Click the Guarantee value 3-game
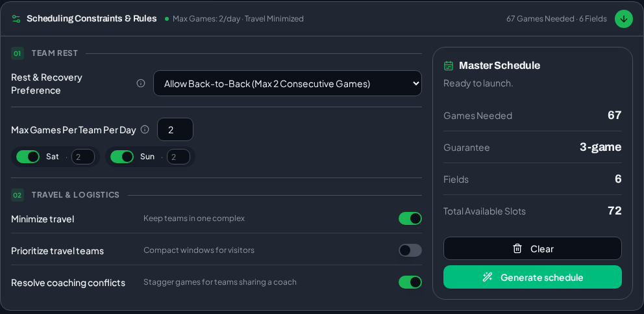 (601, 147)
